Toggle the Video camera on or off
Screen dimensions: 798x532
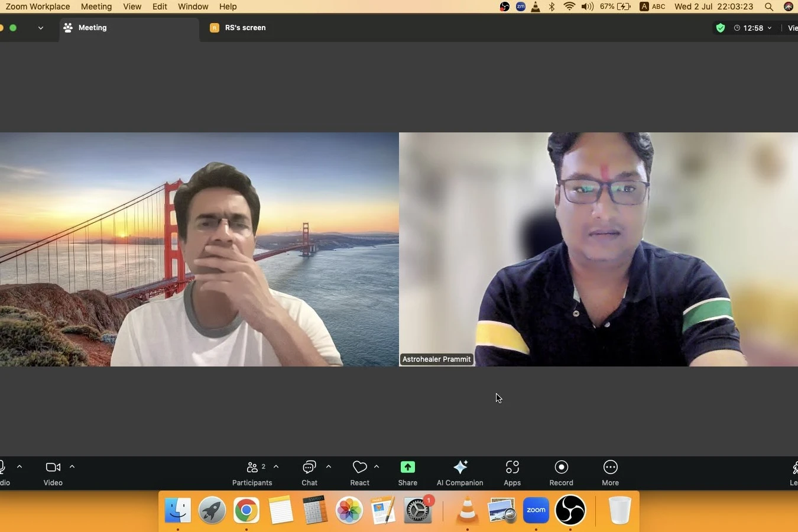(53, 473)
